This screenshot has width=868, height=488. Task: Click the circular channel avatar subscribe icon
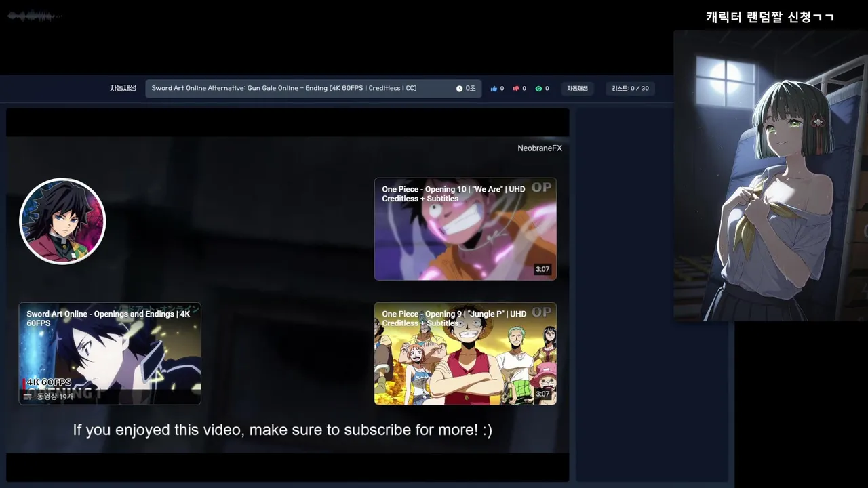(x=62, y=221)
